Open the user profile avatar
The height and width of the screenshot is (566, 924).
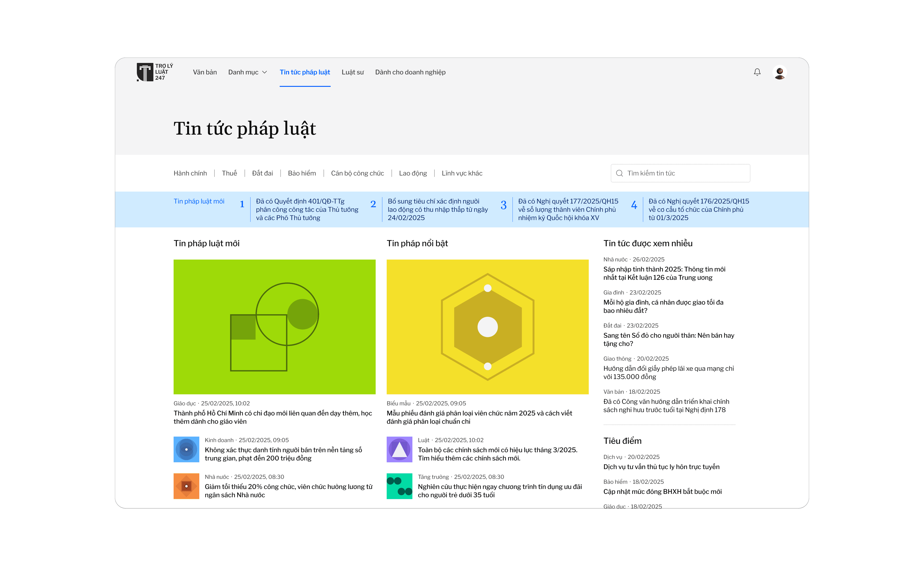780,72
